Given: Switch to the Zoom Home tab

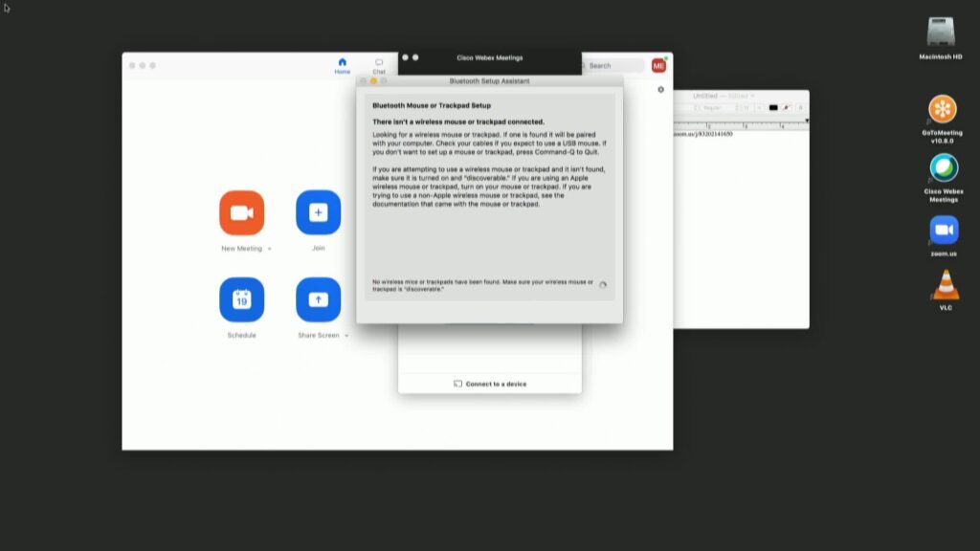Looking at the screenshot, I should (x=342, y=66).
